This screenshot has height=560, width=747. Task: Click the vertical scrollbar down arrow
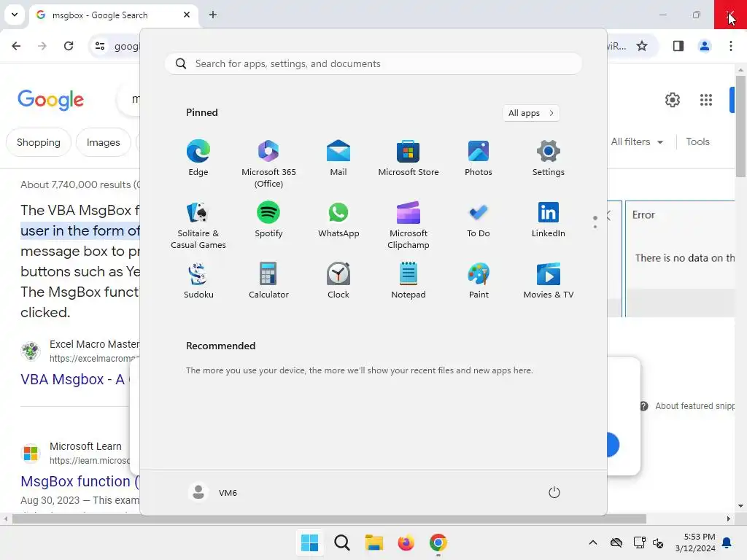click(740, 506)
